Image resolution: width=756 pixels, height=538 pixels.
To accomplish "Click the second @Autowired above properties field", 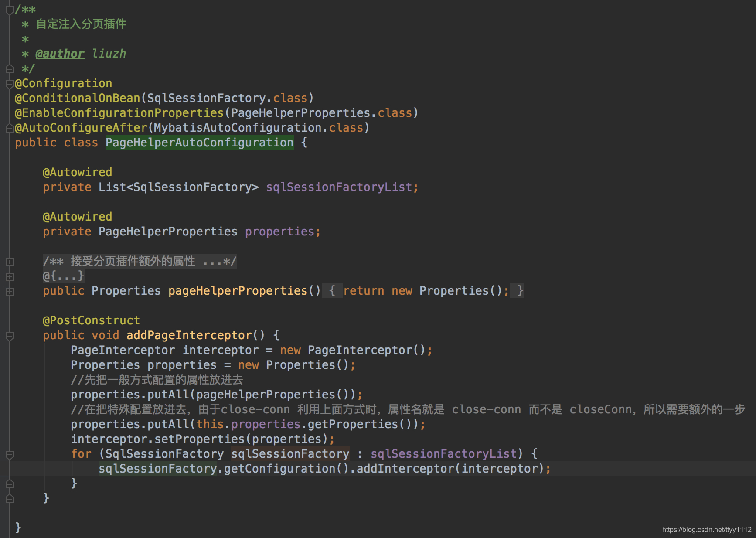I will tap(77, 217).
